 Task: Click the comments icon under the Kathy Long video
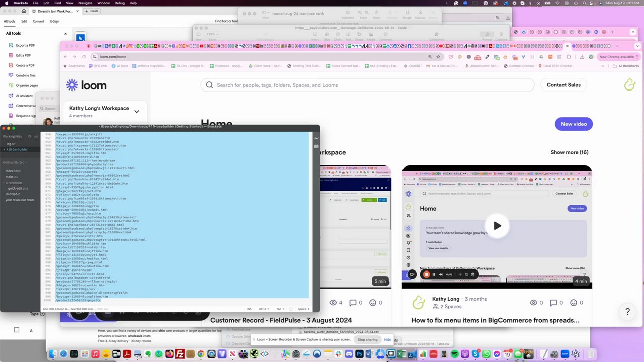pos(553,303)
